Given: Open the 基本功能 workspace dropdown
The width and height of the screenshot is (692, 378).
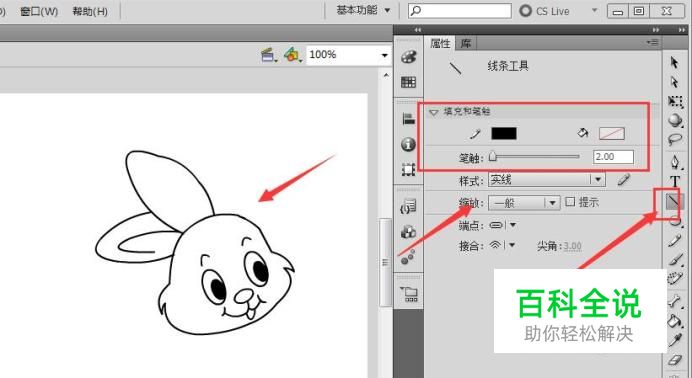Looking at the screenshot, I should point(363,10).
